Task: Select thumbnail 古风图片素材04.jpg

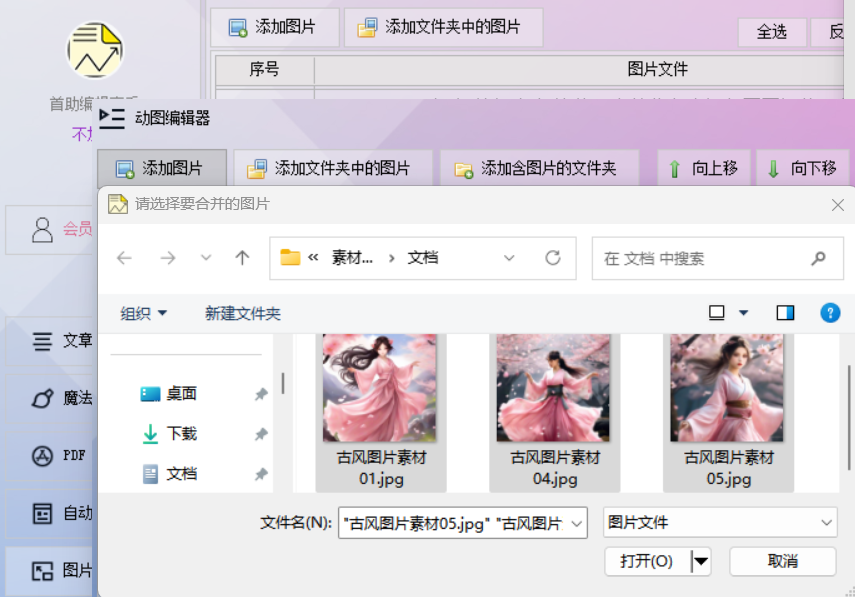Action: (555, 412)
